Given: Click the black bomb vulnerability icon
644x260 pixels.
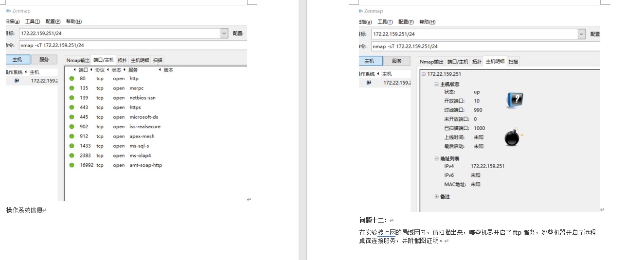Looking at the screenshot, I should pyautogui.click(x=513, y=138).
